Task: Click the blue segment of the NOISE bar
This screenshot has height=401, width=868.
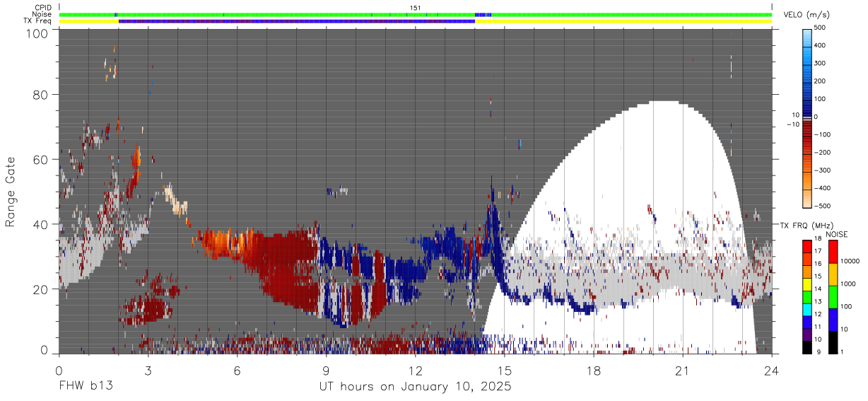Action: [832, 318]
